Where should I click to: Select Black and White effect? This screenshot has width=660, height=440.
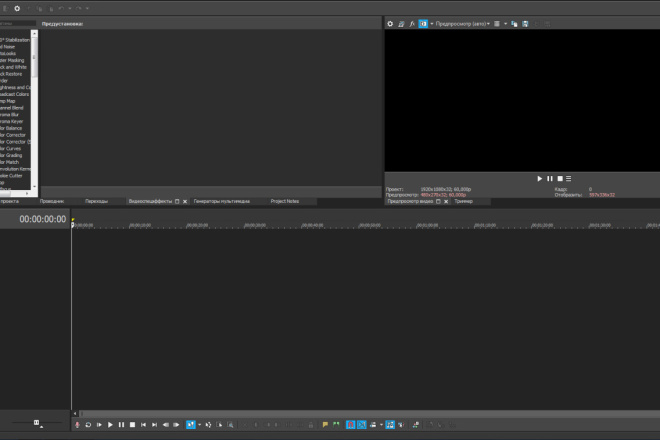(13, 67)
